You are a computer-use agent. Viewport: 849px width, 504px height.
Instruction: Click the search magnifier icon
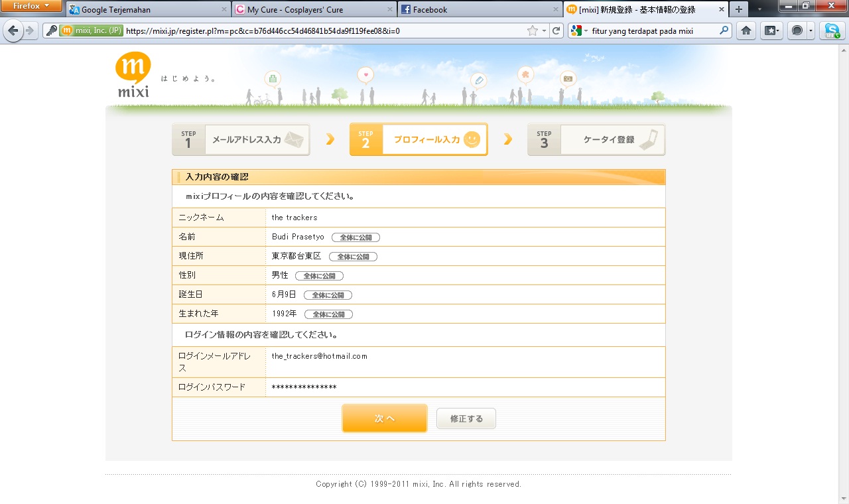point(724,31)
